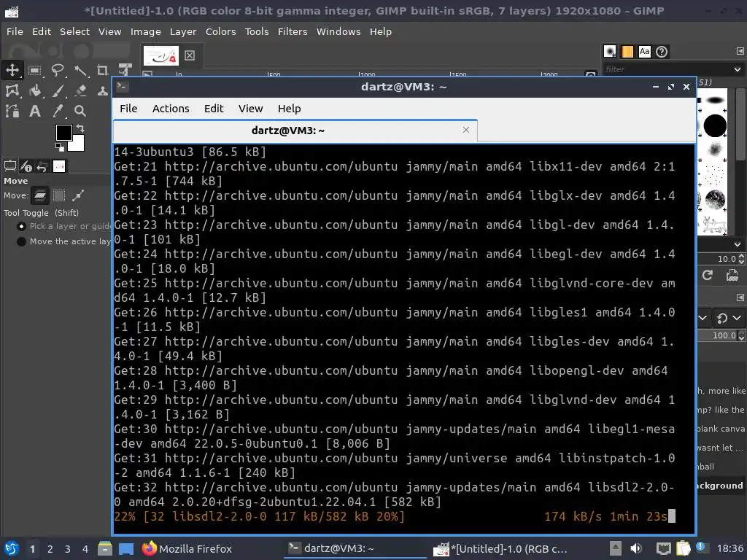Open brush as image icon
The height and width of the screenshot is (560, 747).
coord(732,275)
